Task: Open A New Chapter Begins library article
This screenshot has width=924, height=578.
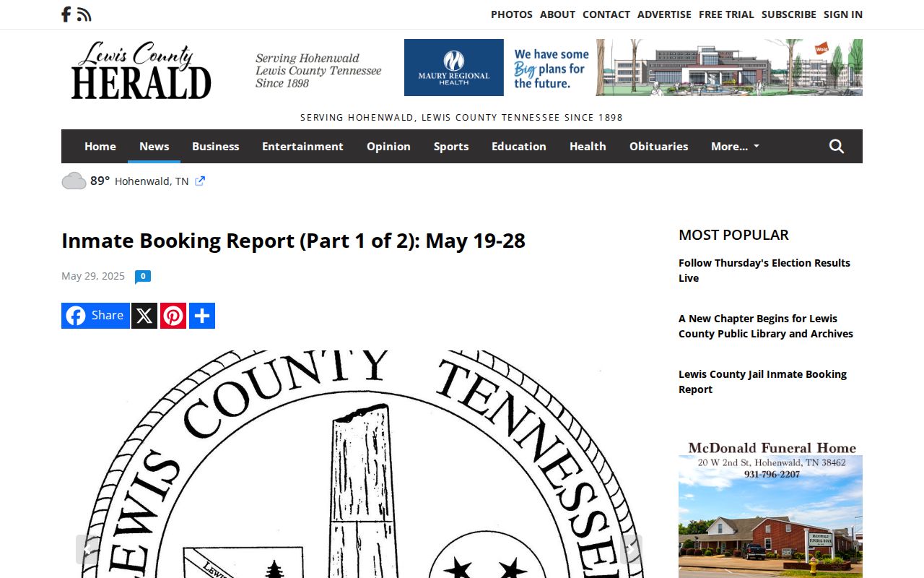Action: pyautogui.click(x=766, y=326)
